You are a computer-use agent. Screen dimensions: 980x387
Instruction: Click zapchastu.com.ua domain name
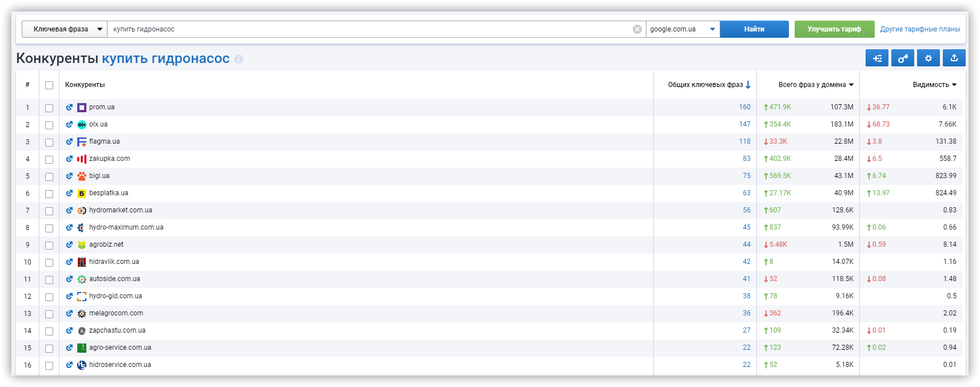coord(117,330)
